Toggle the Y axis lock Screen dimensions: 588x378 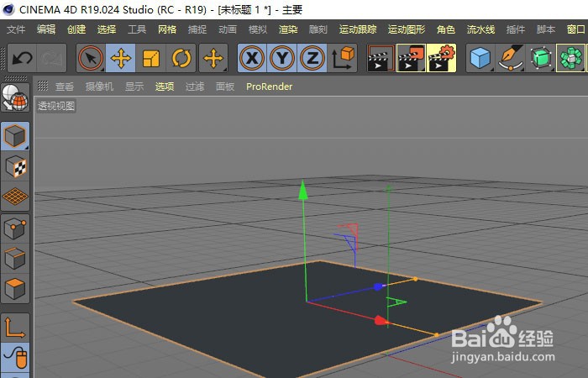pyautogui.click(x=282, y=58)
